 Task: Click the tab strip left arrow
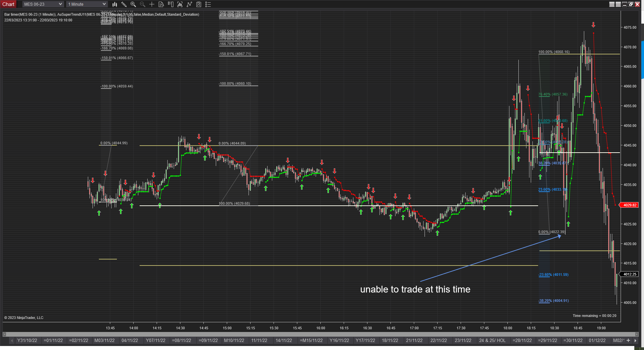pos(12,341)
